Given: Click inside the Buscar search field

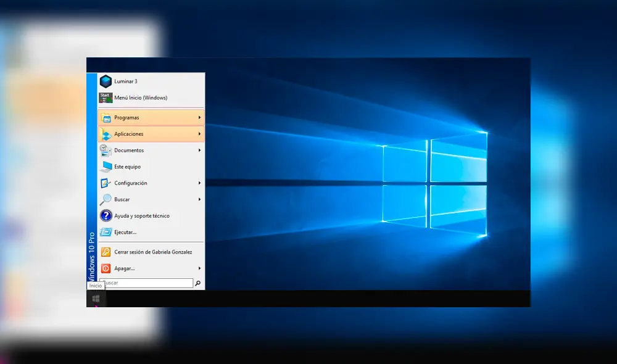Looking at the screenshot, I should [x=145, y=283].
